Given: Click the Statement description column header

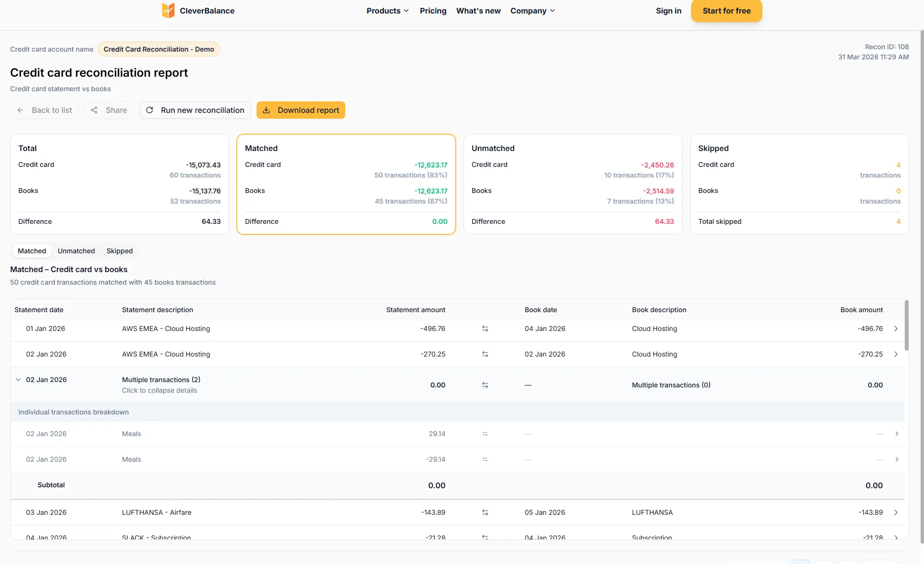Looking at the screenshot, I should [158, 310].
